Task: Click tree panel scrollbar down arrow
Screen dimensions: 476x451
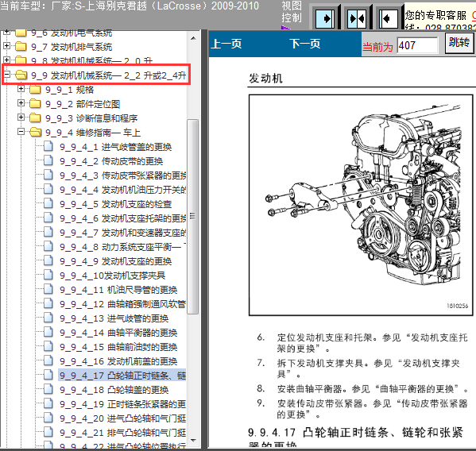Action: coord(193,440)
